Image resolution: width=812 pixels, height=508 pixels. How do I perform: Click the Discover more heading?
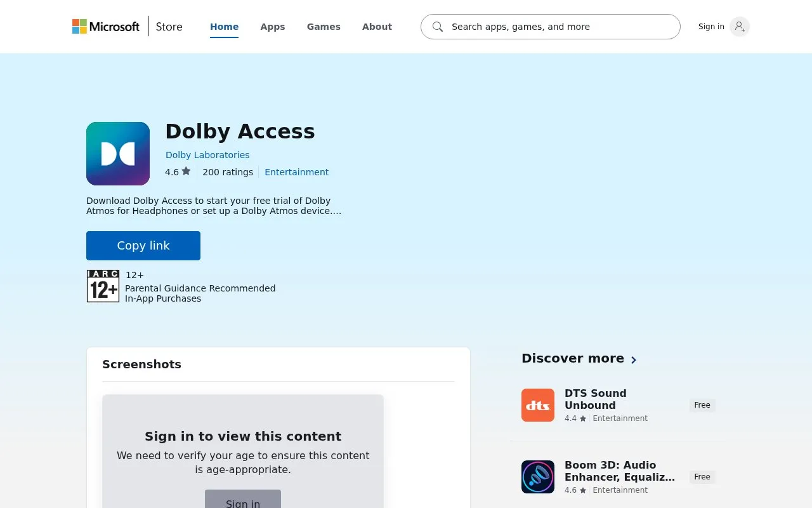pos(573,358)
